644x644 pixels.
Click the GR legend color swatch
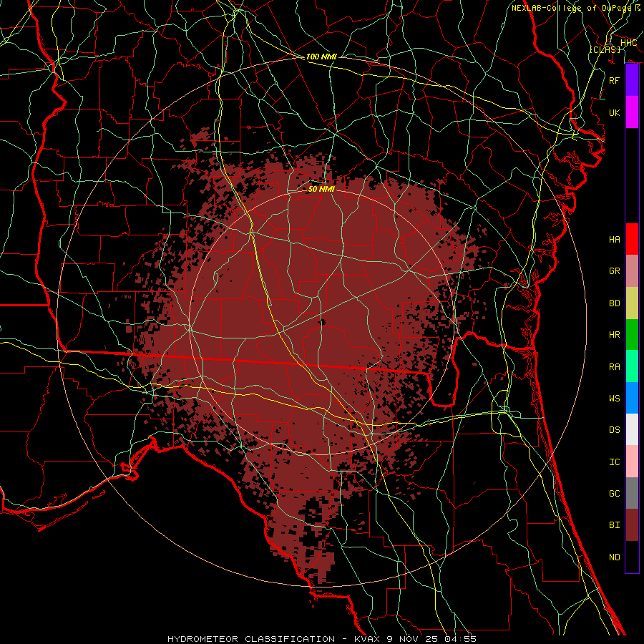click(x=632, y=271)
